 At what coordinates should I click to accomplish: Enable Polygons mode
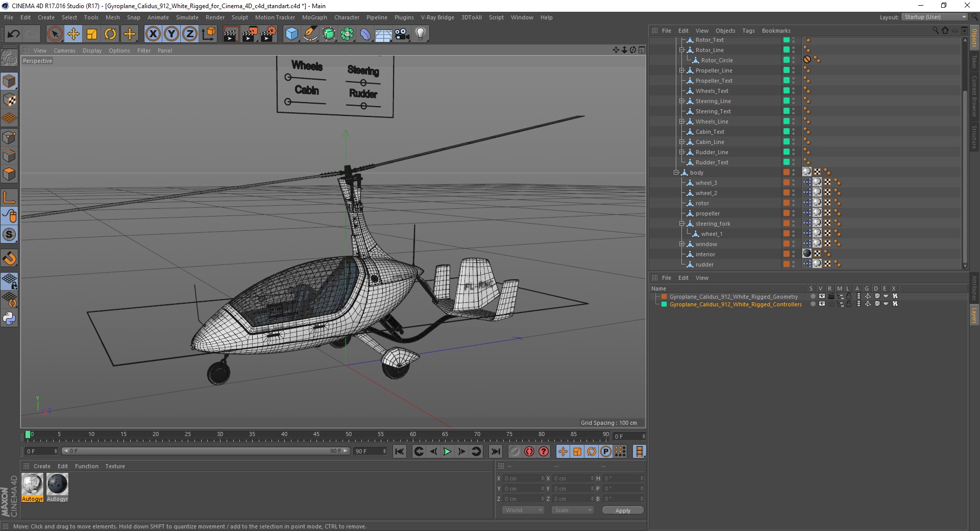[9, 174]
